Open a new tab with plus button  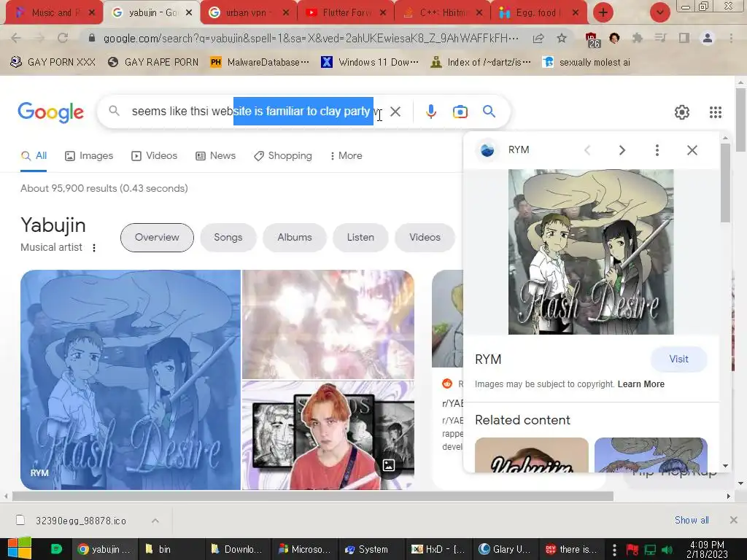click(603, 12)
